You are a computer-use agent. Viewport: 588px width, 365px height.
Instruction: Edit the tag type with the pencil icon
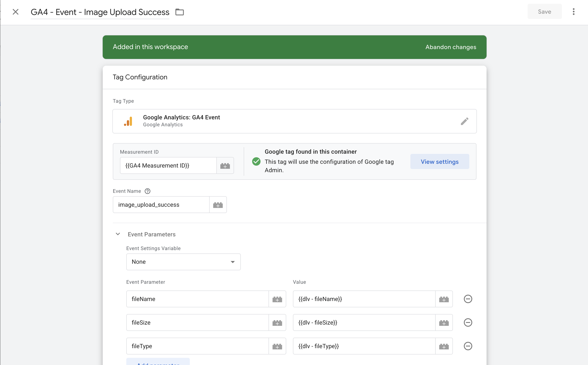(464, 121)
